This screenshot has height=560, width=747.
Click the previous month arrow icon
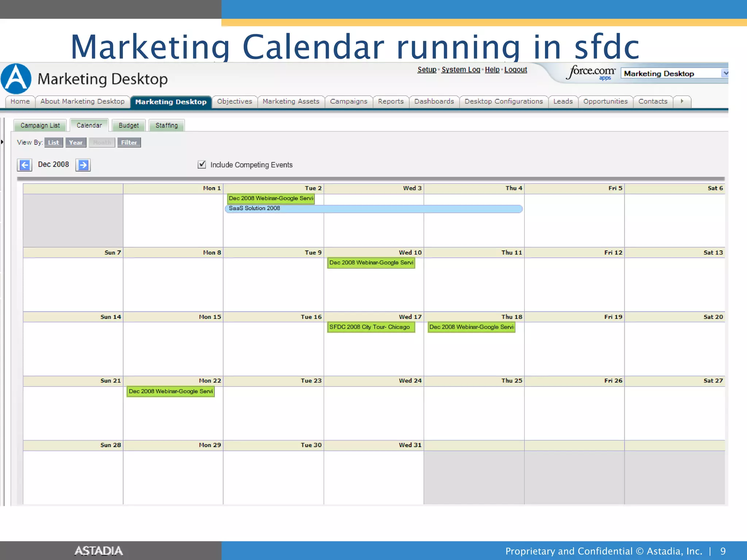tap(24, 165)
